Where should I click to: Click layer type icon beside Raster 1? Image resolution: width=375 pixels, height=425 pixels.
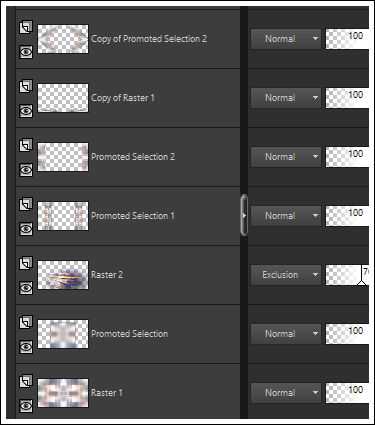click(26, 381)
